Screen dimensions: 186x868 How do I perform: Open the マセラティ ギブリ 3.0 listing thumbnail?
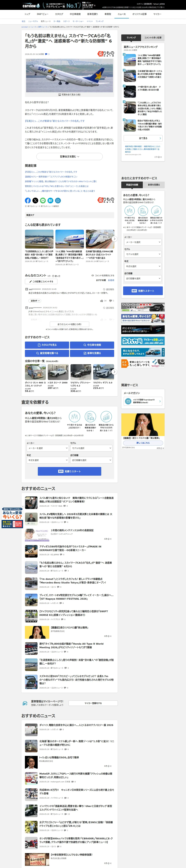104,372
